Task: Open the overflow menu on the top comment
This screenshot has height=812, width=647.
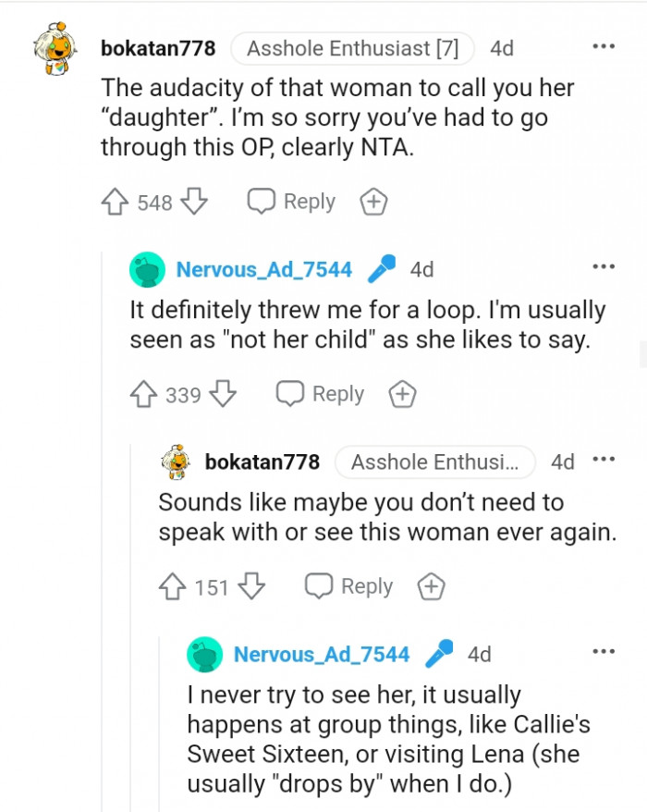Action: (604, 44)
